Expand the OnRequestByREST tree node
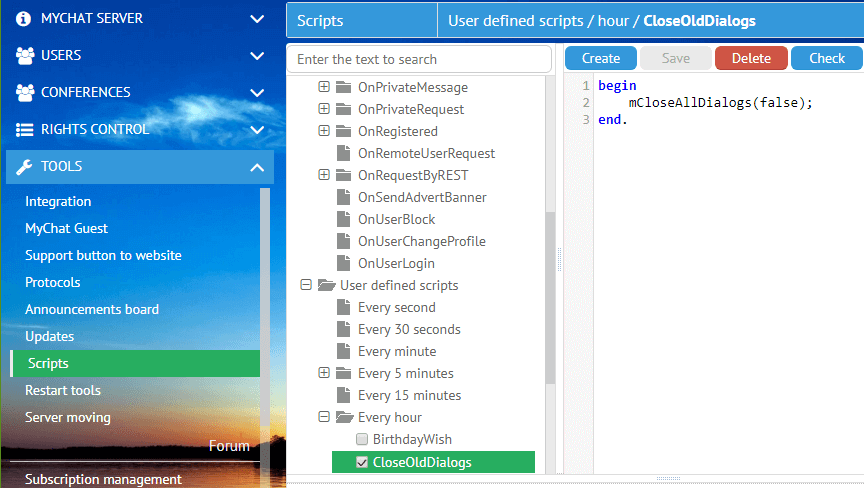 [x=324, y=176]
